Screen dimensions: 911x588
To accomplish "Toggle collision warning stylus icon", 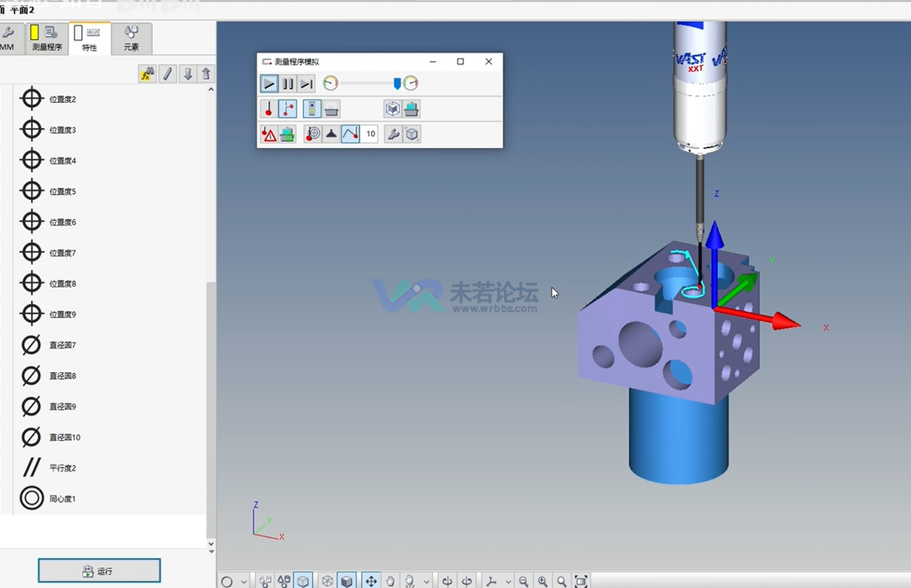I will (x=269, y=135).
